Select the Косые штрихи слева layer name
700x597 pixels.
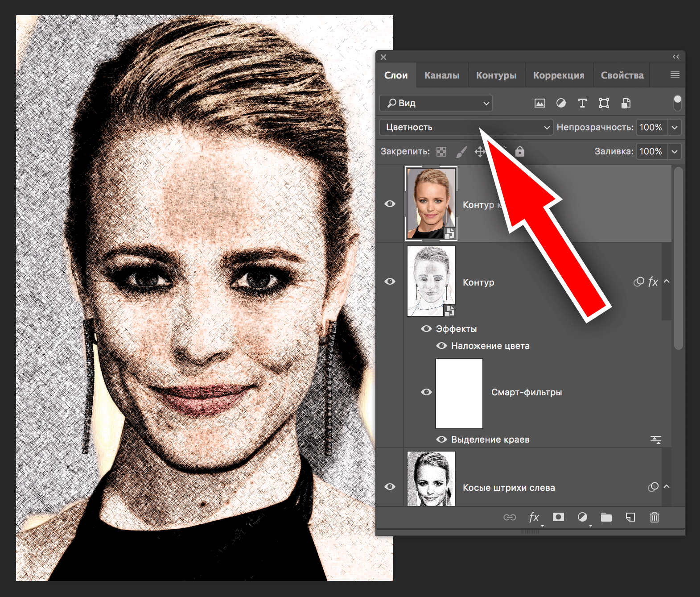(x=509, y=488)
